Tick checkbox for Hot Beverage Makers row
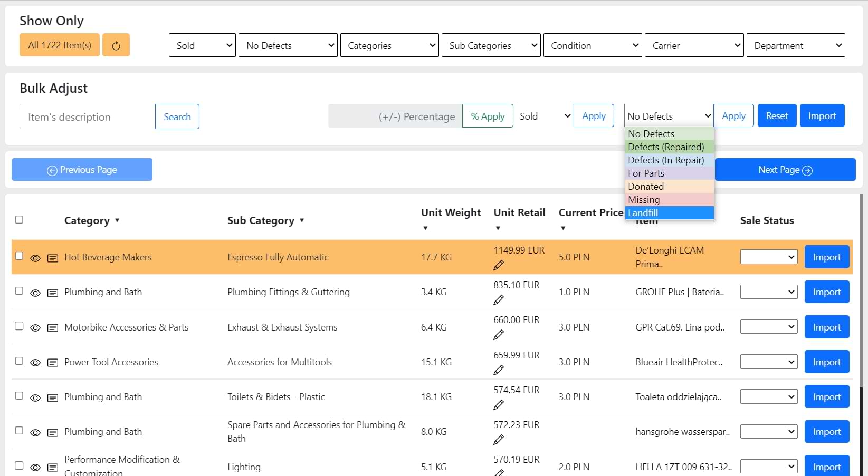This screenshot has width=868, height=476. point(19,256)
